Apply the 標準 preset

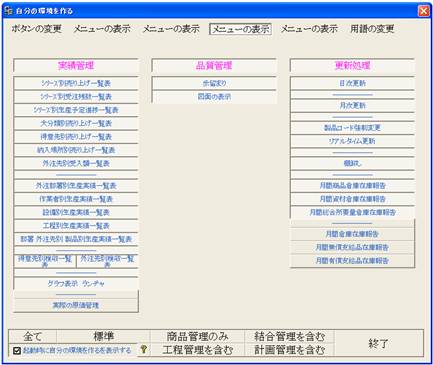103,336
